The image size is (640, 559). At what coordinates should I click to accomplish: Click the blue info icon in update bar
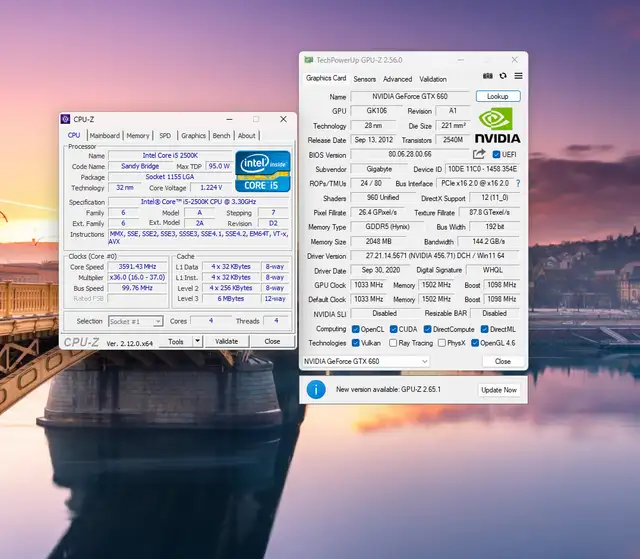tap(316, 390)
